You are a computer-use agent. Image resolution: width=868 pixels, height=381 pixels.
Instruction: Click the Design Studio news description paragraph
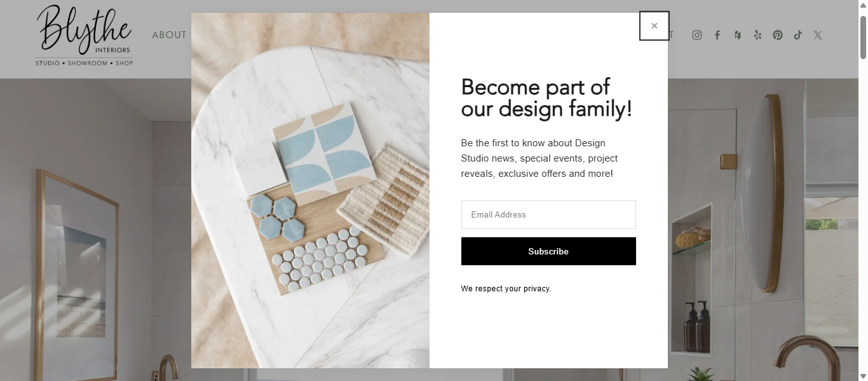click(x=539, y=158)
